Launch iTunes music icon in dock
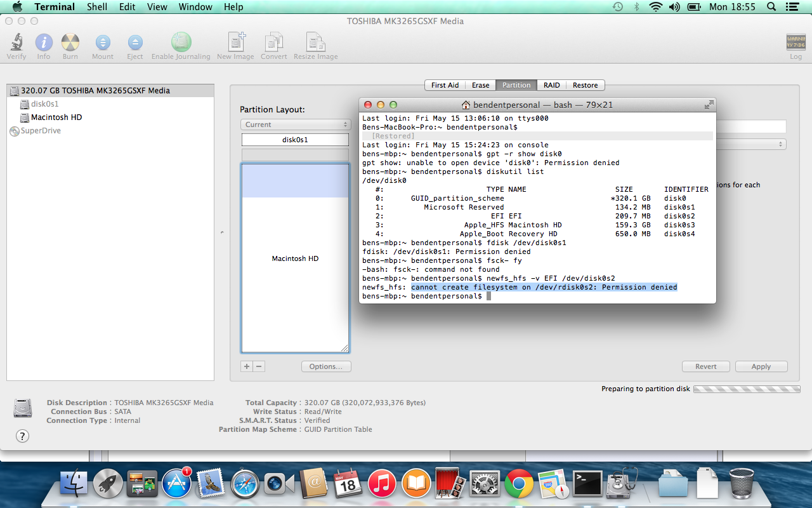812x508 pixels. click(382, 485)
